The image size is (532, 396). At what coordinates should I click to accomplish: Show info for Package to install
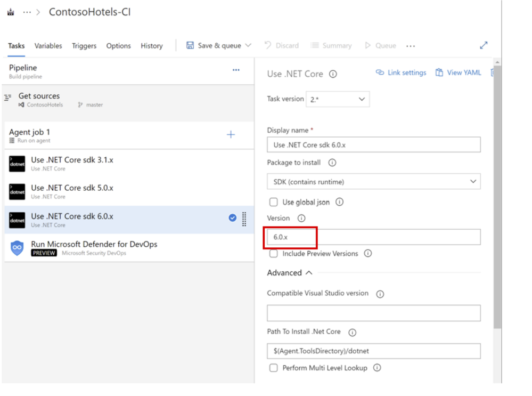(x=332, y=163)
